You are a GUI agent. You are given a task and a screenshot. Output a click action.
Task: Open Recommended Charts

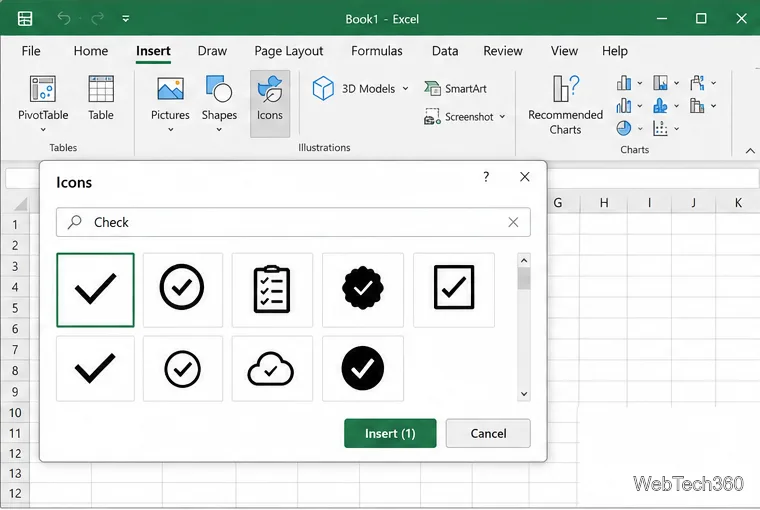coord(565,105)
